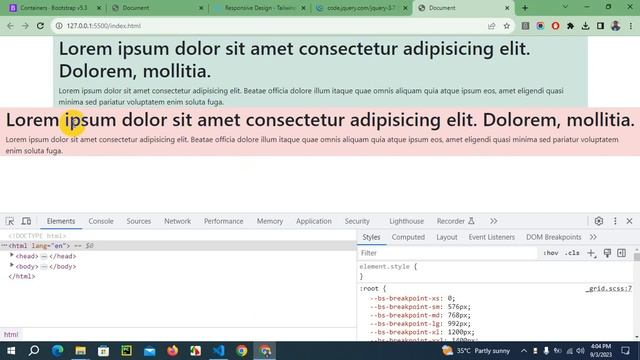Open Visual Studio Code from taskbar

[x=218, y=351]
